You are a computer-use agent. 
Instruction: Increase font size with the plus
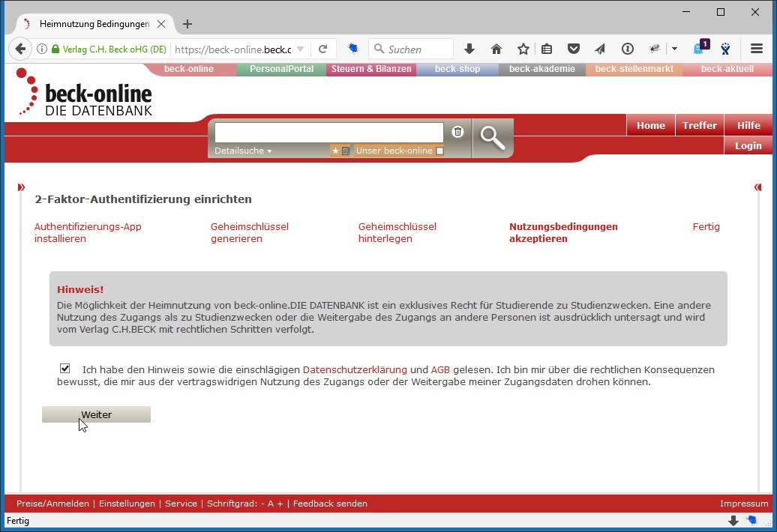point(280,504)
